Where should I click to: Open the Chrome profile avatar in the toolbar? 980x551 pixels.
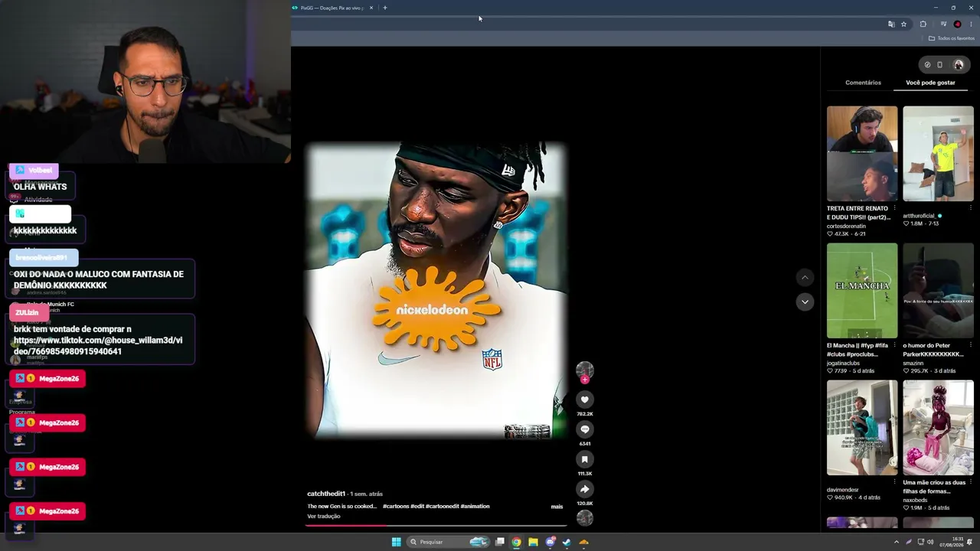click(957, 24)
